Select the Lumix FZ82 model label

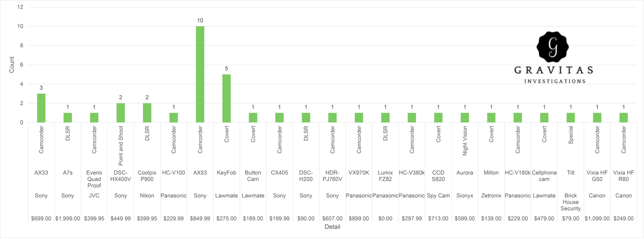point(385,176)
